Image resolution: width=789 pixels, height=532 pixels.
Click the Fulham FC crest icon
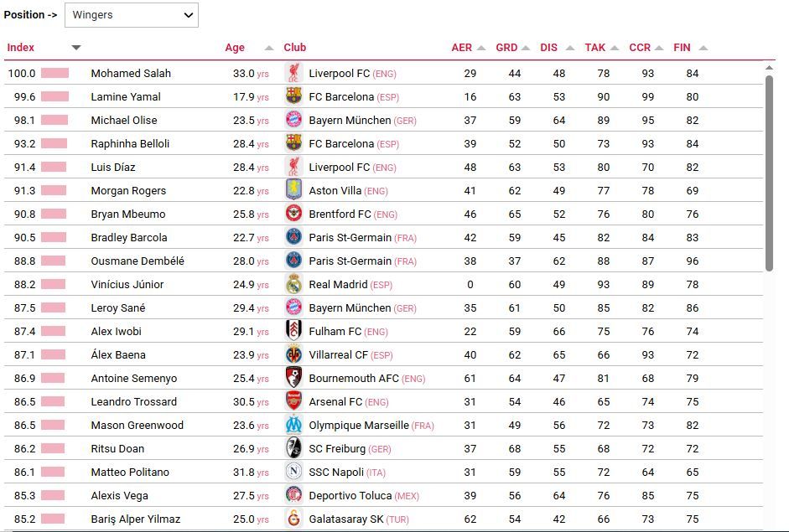(x=293, y=331)
